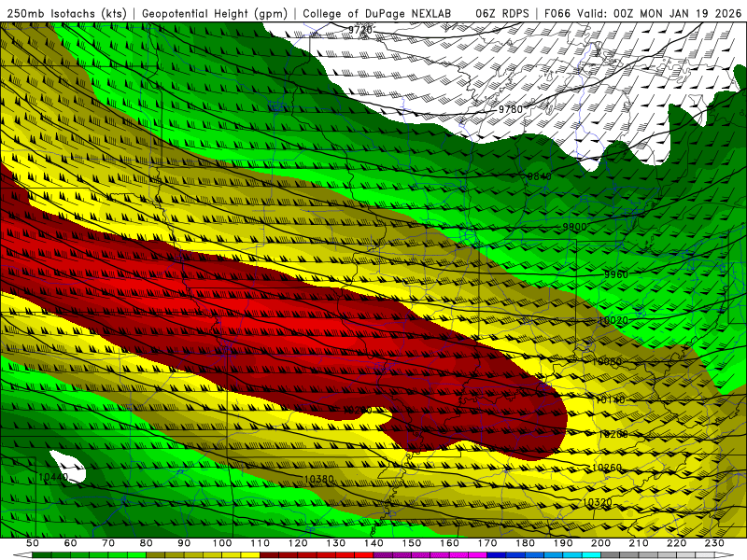
Task: Click the '50' value on the color scale
Action: [33, 543]
